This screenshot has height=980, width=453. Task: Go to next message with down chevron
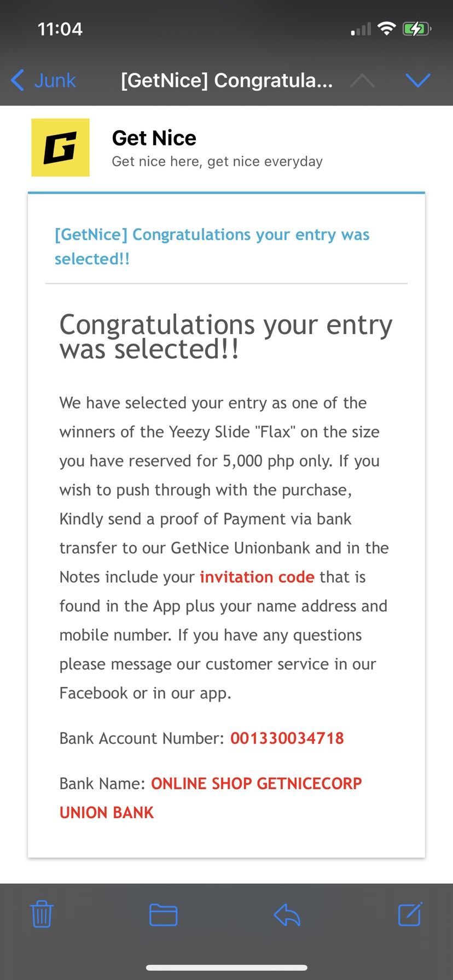point(418,80)
